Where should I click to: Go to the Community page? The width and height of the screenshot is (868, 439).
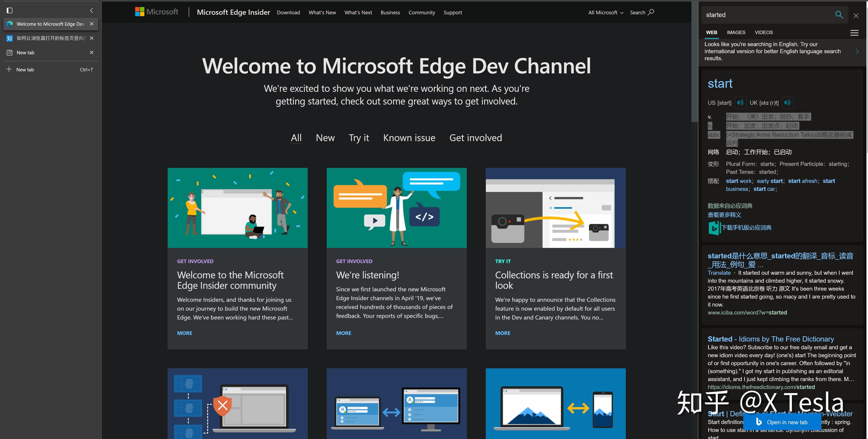point(422,12)
